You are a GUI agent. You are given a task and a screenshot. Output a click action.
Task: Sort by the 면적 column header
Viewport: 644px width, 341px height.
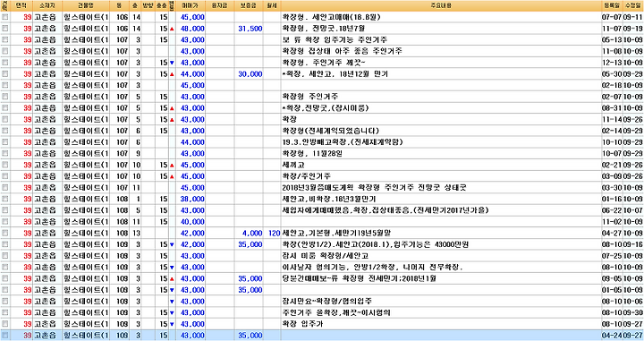21,5
